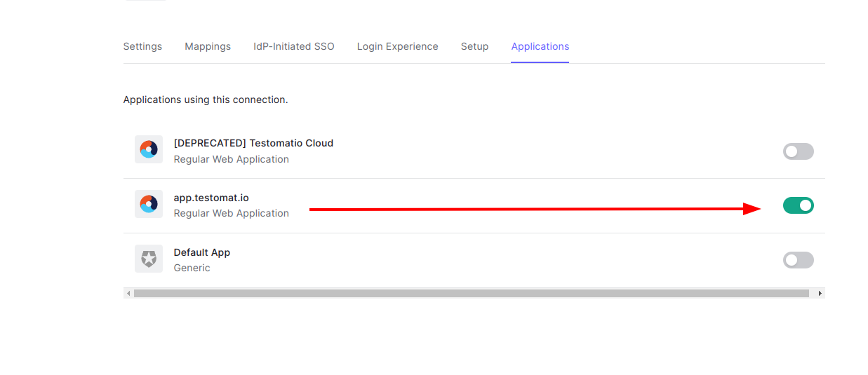Click the horizontal scrollbar thumb
The height and width of the screenshot is (375, 868).
tap(472, 293)
